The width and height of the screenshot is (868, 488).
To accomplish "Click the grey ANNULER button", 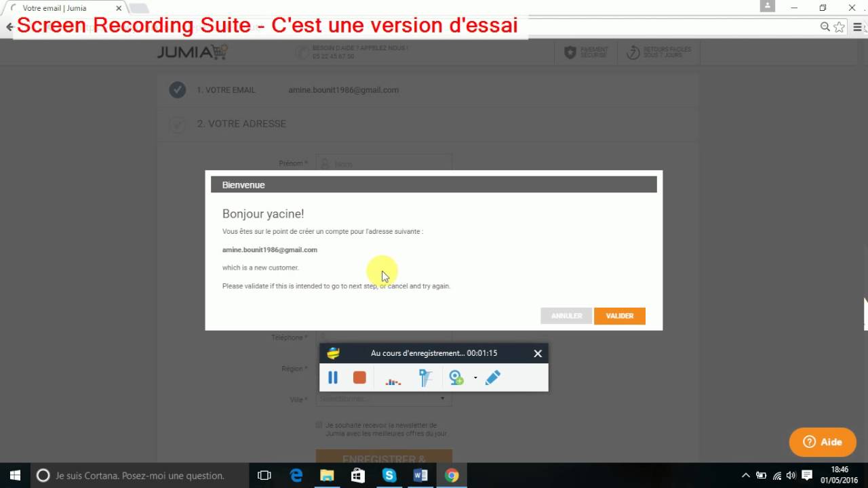I will (566, 316).
